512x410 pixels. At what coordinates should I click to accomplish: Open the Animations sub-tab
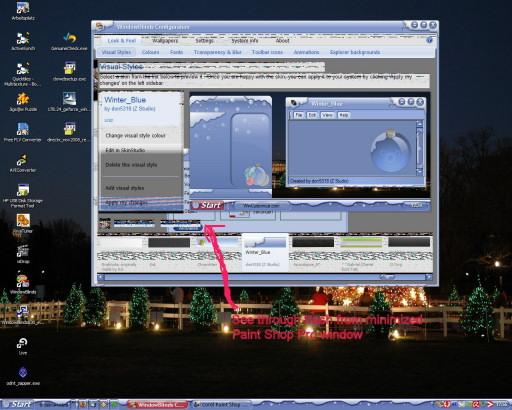pyautogui.click(x=306, y=52)
